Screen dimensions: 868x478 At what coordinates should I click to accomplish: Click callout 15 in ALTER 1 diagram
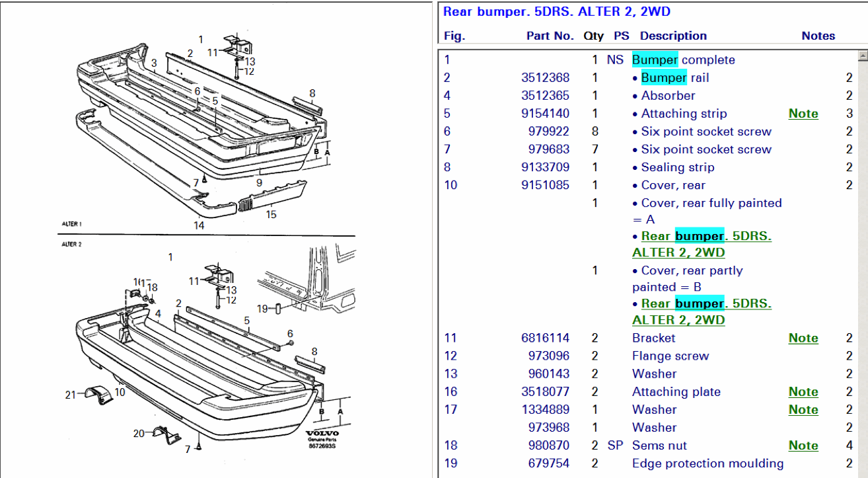point(271,214)
